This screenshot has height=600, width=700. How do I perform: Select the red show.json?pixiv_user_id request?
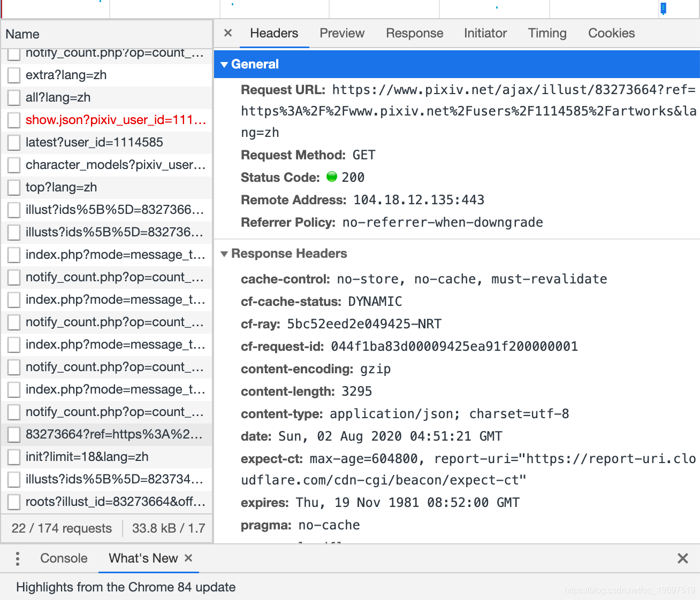pos(107,120)
